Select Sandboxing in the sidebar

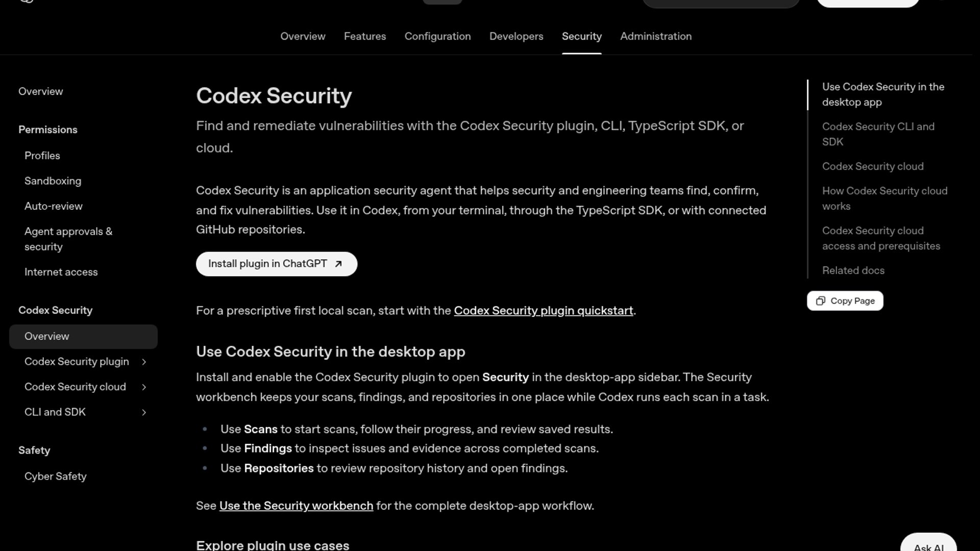(x=53, y=181)
